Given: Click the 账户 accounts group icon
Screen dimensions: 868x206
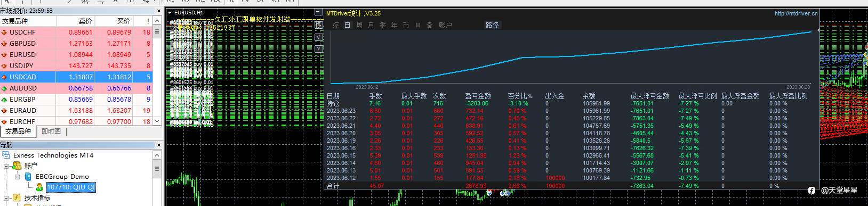Looking at the screenshot, I should (17, 166).
